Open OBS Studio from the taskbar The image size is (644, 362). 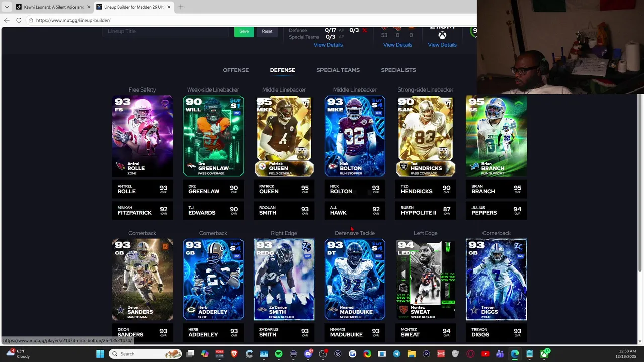click(323, 354)
